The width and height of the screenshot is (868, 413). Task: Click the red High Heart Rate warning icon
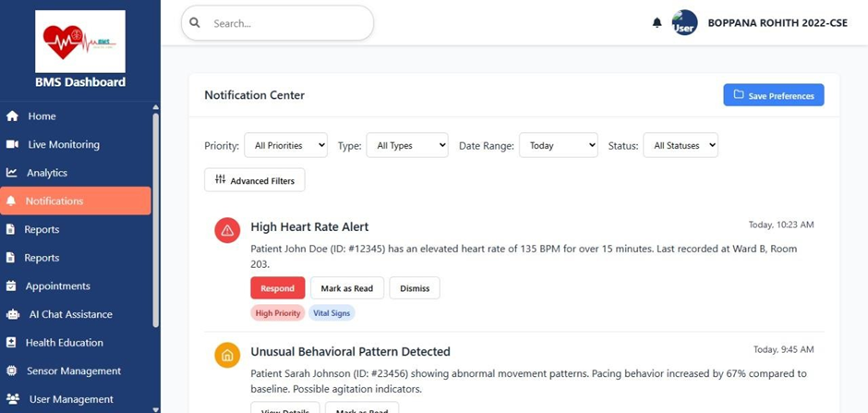(x=227, y=230)
